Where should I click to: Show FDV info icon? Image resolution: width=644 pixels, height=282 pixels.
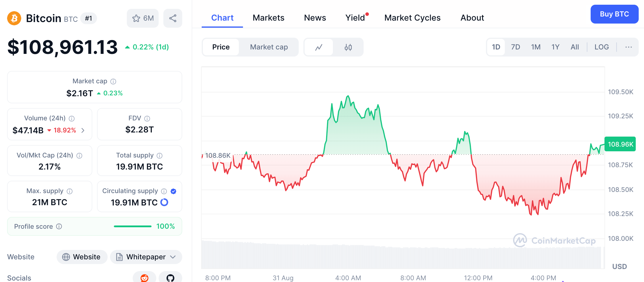pyautogui.click(x=147, y=118)
